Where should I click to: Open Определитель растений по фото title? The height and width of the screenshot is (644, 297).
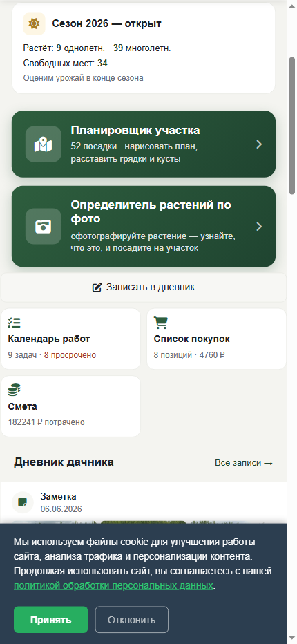pos(151,211)
